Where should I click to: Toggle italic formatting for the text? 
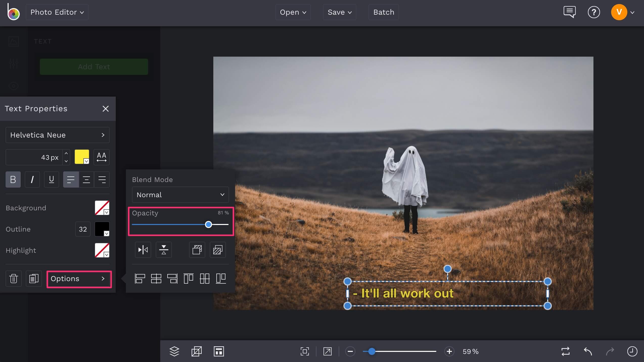pyautogui.click(x=32, y=179)
